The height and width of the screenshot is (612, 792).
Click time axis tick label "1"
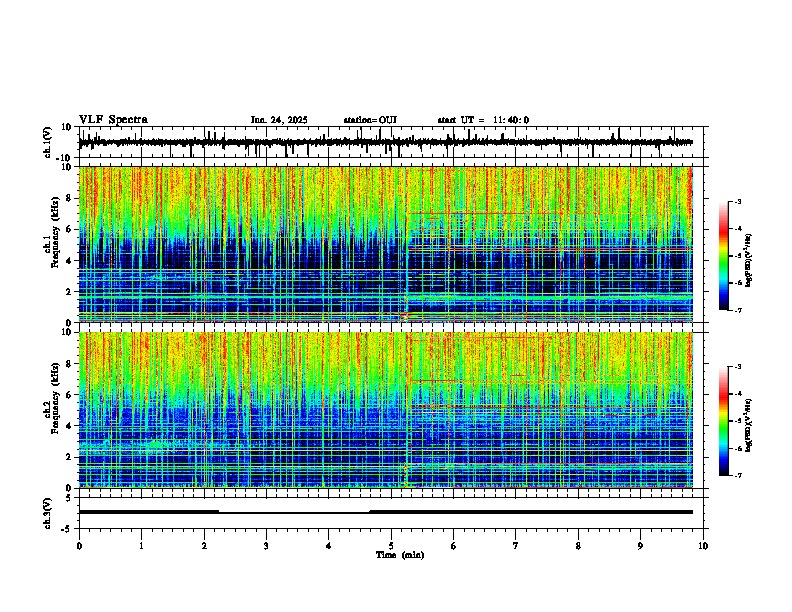point(141,546)
